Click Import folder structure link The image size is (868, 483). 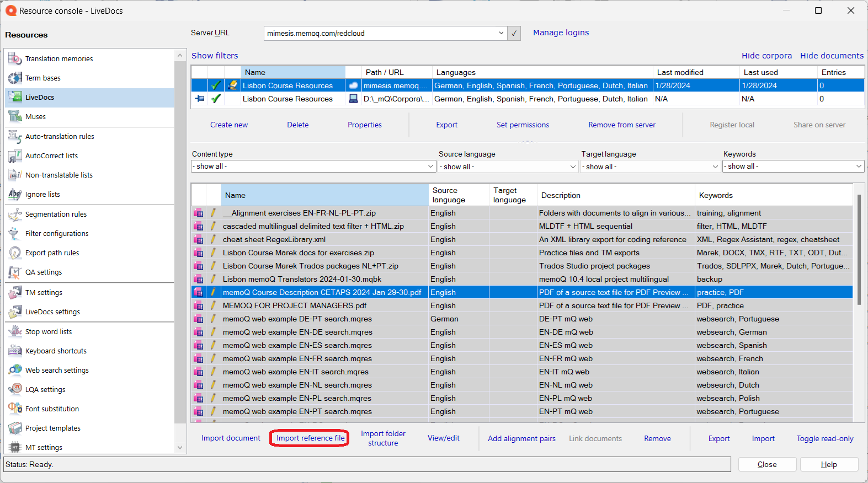point(383,438)
